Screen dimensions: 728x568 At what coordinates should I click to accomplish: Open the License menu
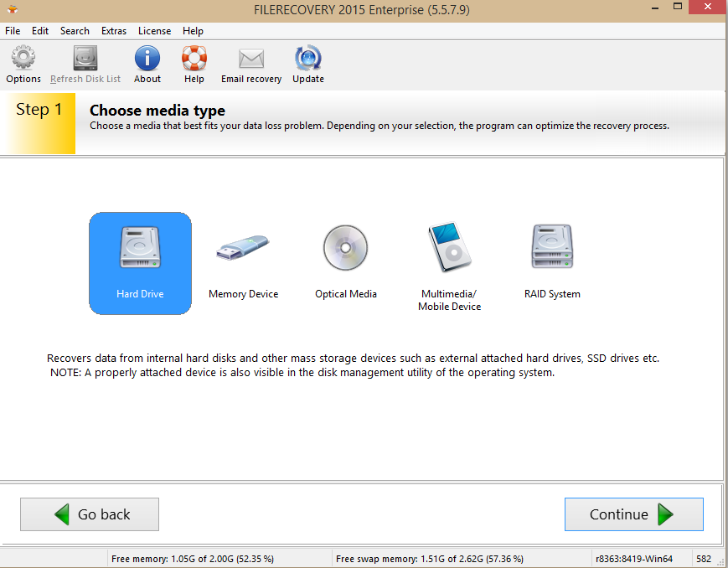click(x=155, y=31)
